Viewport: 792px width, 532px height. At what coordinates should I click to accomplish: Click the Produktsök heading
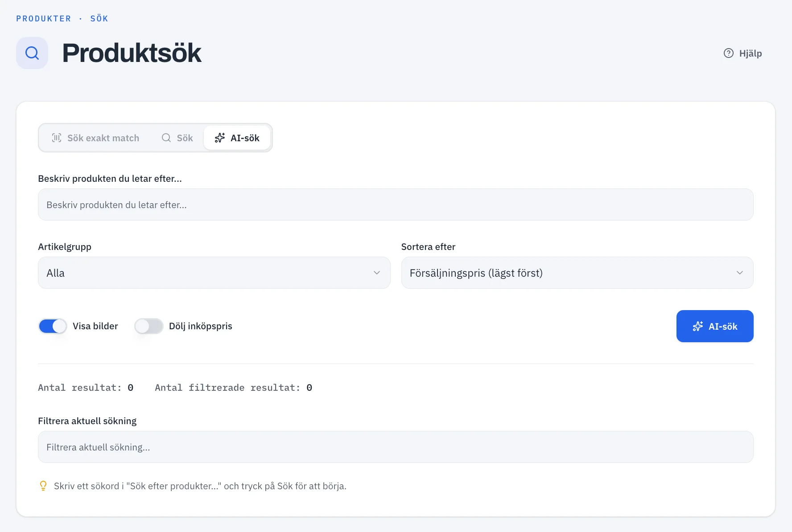(x=132, y=53)
